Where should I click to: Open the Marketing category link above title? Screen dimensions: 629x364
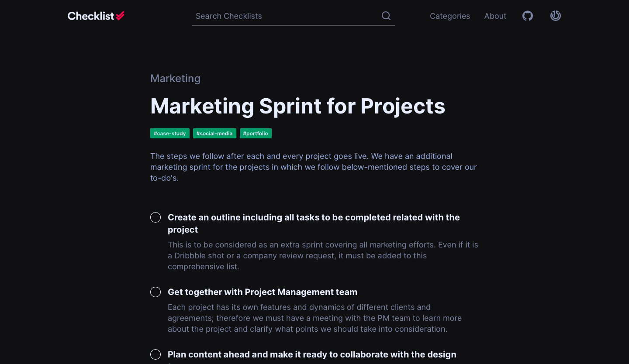point(175,79)
